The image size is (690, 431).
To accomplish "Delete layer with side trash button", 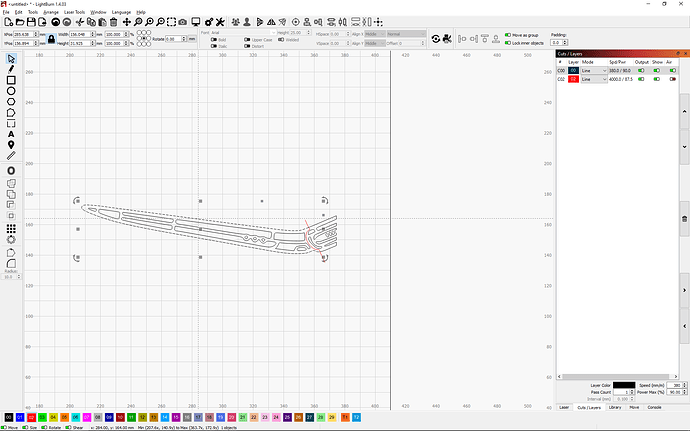I will (684, 219).
